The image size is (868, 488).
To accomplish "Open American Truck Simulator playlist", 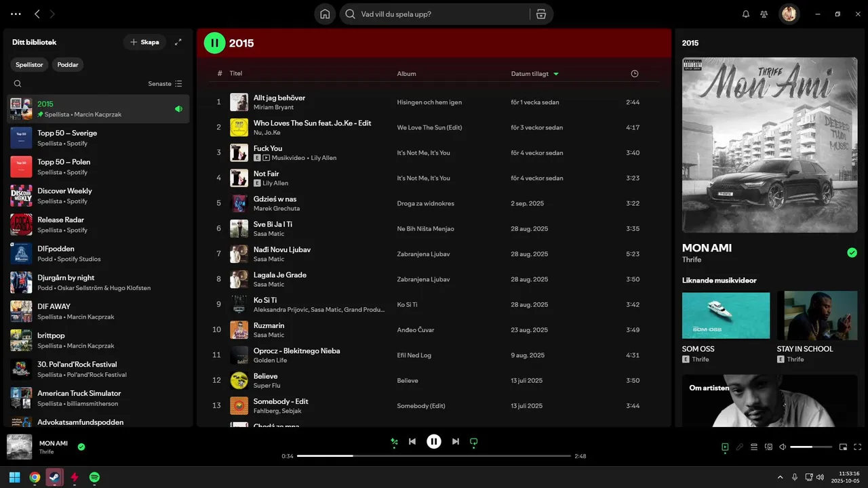I will 98,398.
